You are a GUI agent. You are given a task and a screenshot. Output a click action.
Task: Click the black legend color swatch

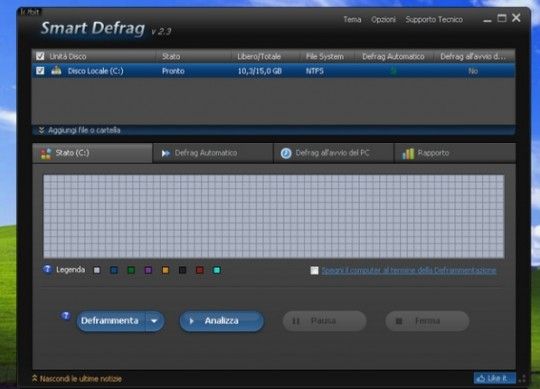(x=183, y=270)
